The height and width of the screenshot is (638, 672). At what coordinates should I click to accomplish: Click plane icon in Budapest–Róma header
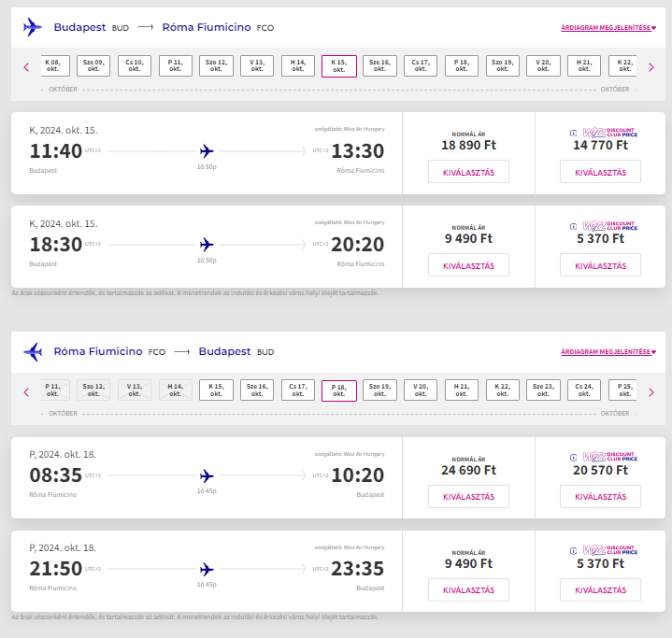[x=33, y=28]
